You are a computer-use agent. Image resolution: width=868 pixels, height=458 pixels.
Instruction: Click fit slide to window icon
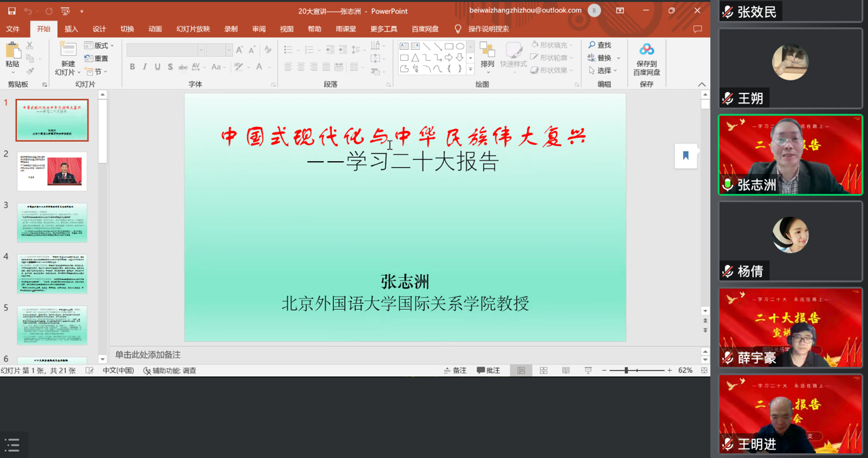tap(704, 371)
